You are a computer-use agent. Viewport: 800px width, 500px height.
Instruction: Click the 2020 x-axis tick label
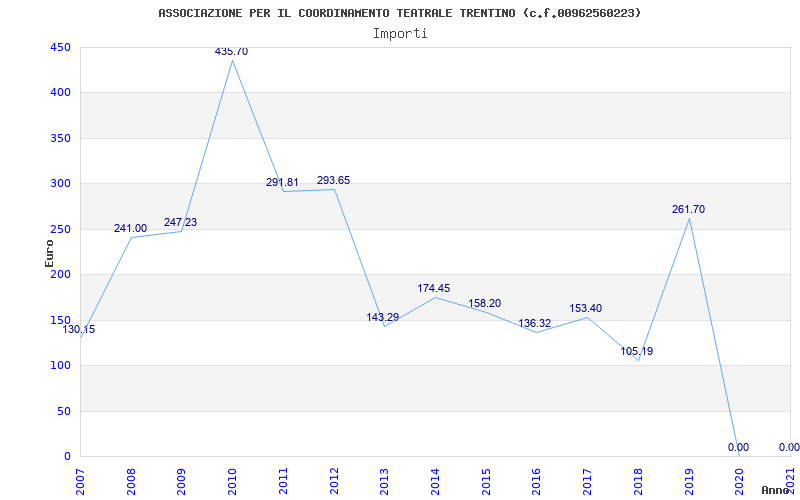[x=739, y=481]
